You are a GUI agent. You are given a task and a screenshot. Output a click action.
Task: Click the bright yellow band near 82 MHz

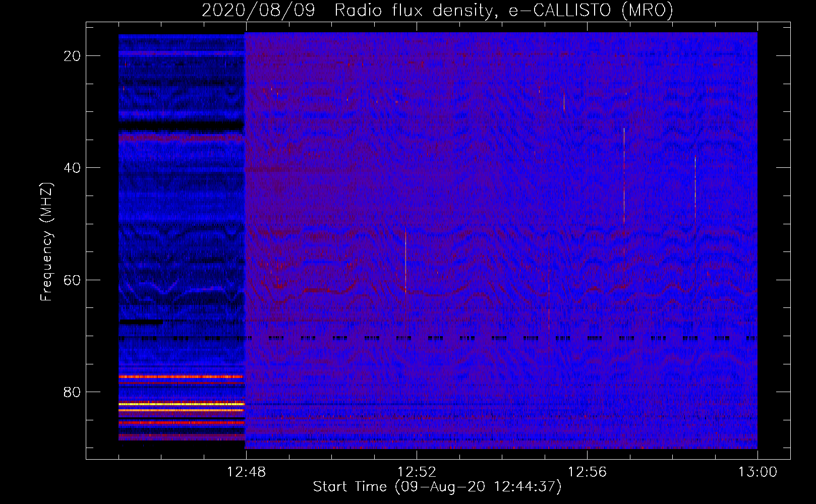tap(182, 404)
